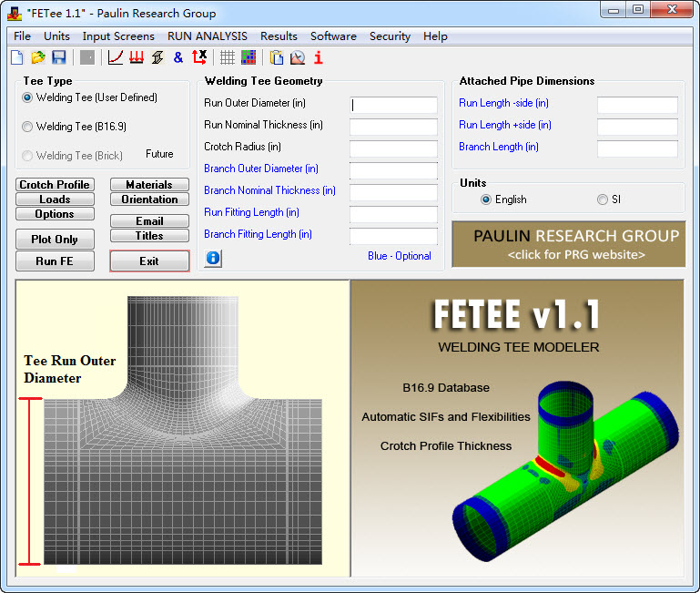Select SI units radio button
This screenshot has height=593, width=700.
609,199
